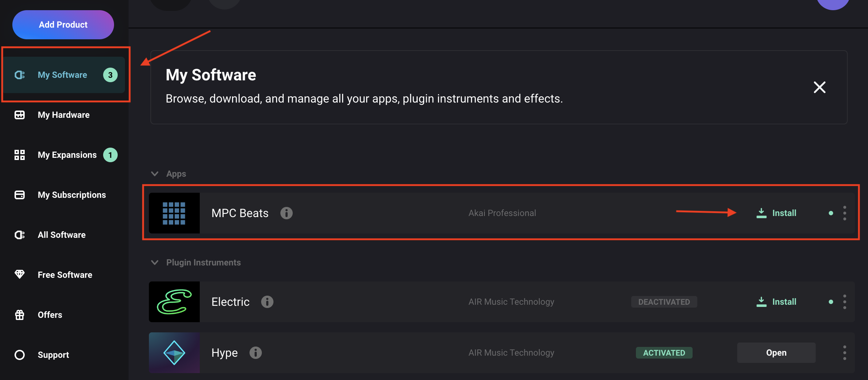Image resolution: width=868 pixels, height=380 pixels.
Task: Open Electric more options menu
Action: click(x=845, y=302)
